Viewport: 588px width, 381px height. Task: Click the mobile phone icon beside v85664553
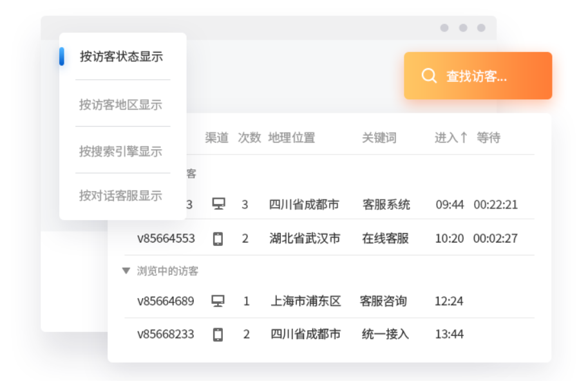pos(219,238)
